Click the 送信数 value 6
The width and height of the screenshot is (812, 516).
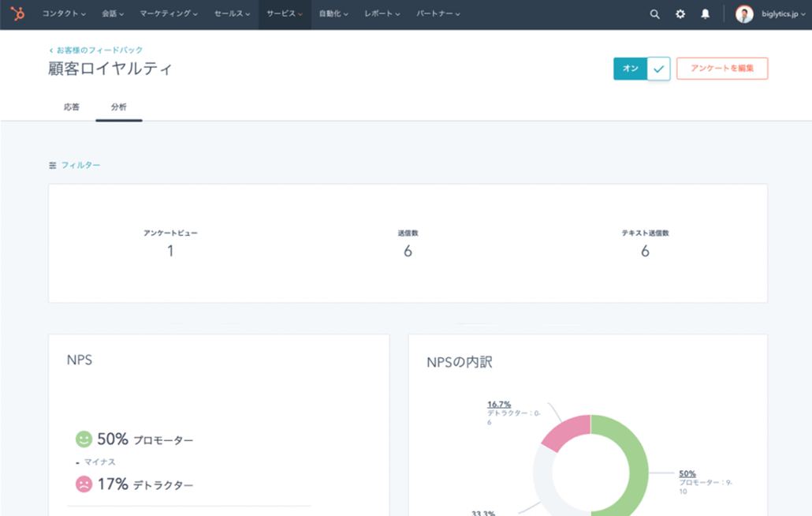coord(408,251)
